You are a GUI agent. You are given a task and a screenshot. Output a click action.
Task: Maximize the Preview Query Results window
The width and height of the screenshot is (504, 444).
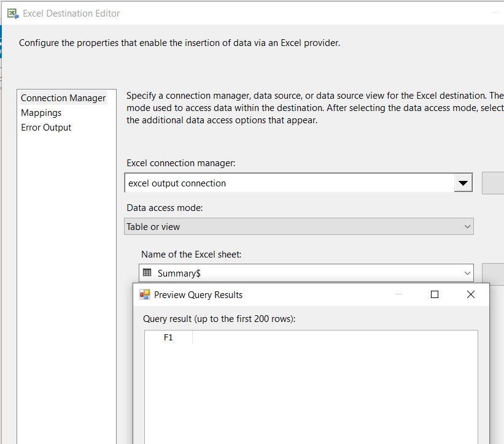tap(435, 294)
